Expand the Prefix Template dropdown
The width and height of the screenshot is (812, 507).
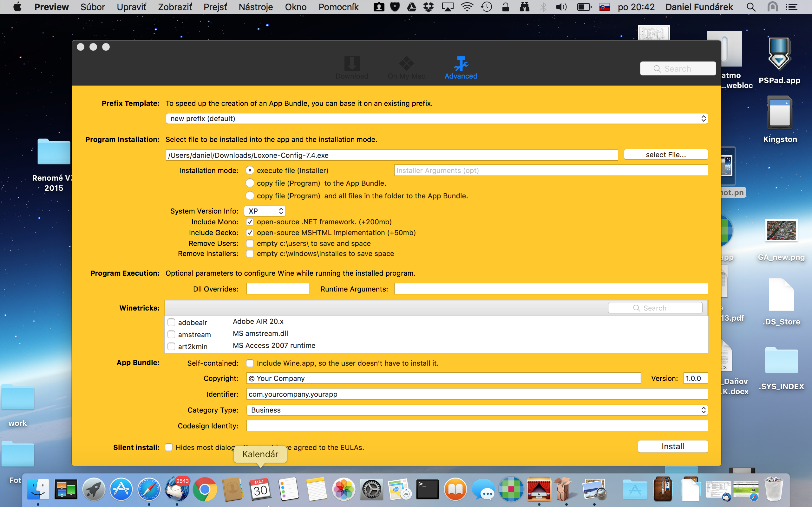[436, 119]
